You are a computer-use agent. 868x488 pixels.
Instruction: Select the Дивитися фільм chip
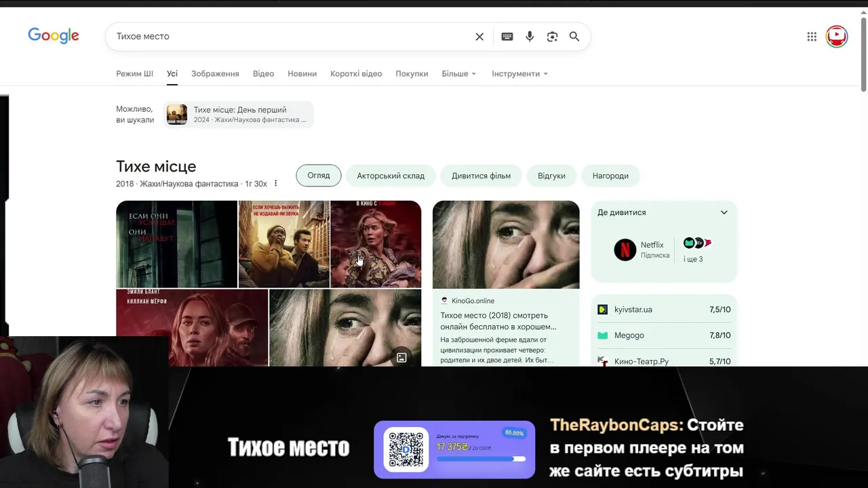481,176
